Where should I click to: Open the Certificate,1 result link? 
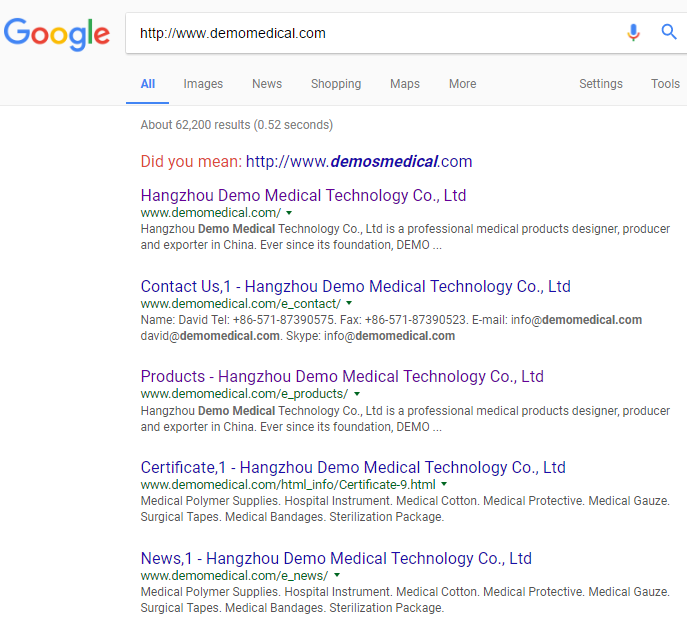click(353, 467)
